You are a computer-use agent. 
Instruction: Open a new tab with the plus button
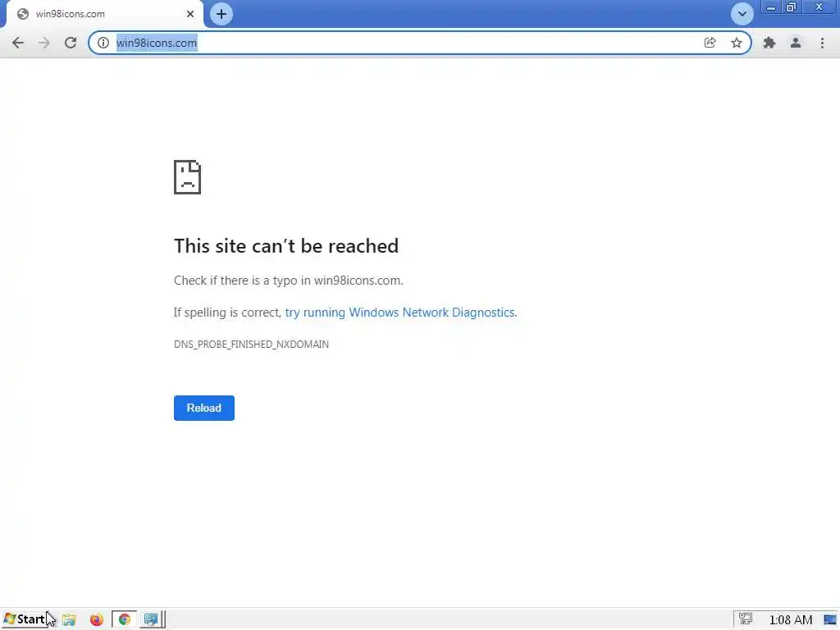click(x=221, y=14)
